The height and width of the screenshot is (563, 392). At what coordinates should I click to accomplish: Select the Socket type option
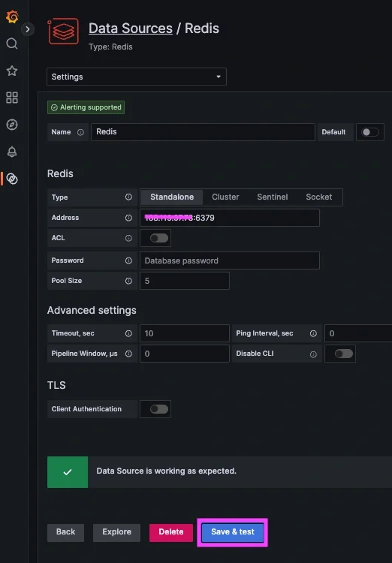coord(319,197)
